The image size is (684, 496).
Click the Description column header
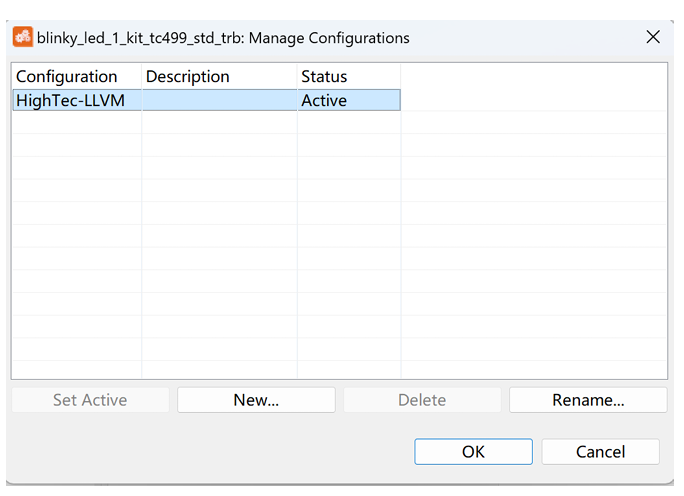[188, 76]
